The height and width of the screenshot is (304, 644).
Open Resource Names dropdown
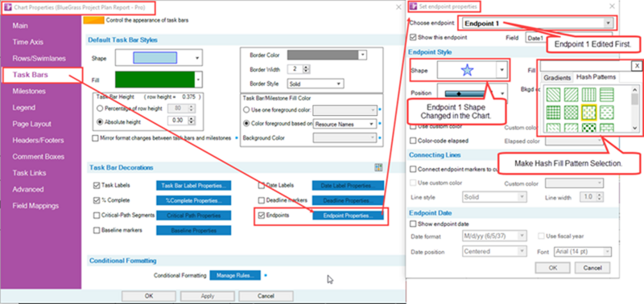coord(371,124)
